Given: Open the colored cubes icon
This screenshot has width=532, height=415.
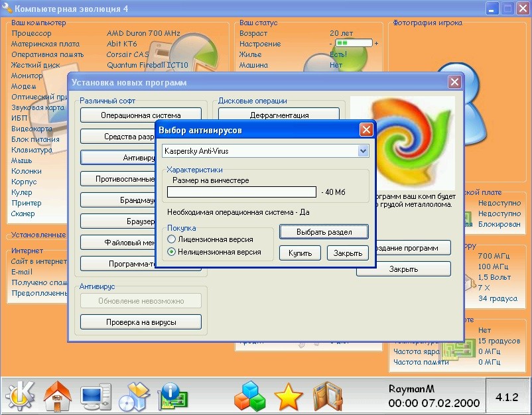Looking at the screenshot, I should (249, 396).
